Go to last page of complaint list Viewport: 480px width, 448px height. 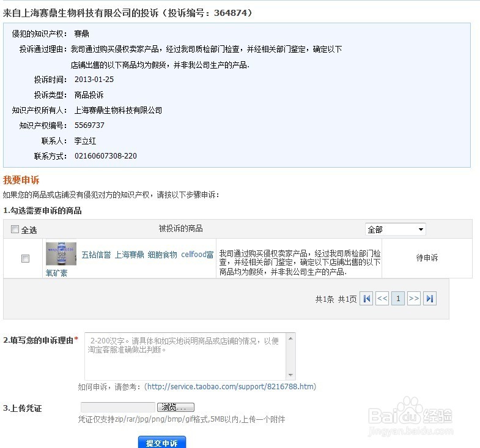point(430,299)
